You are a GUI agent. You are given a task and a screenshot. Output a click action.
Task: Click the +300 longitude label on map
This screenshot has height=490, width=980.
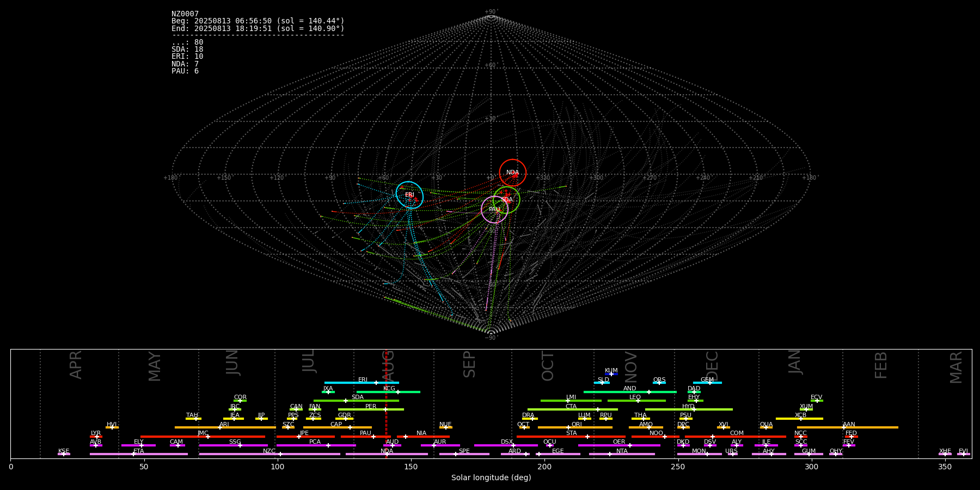tap(596, 177)
